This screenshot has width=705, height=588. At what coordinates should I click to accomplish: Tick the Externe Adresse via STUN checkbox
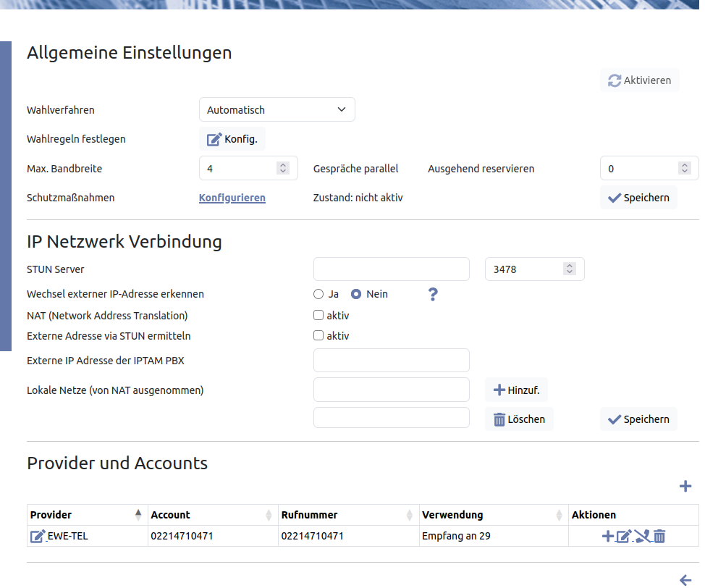tap(318, 336)
